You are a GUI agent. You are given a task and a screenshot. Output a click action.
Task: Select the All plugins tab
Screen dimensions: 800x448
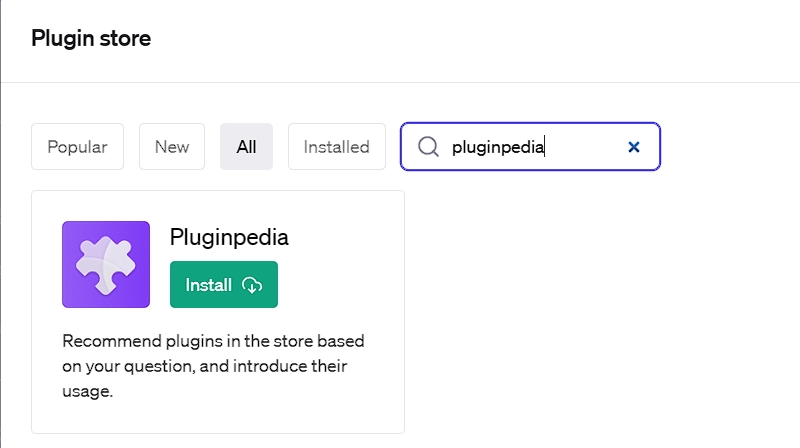point(246,147)
